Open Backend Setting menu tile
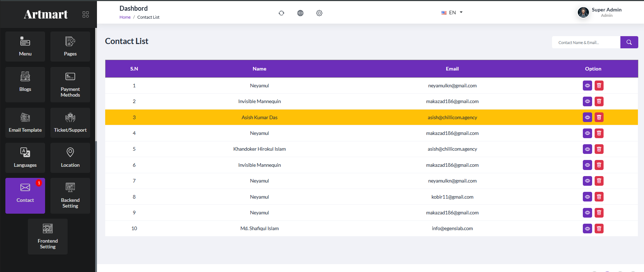Screen dimensions: 644x272 (x=70, y=196)
